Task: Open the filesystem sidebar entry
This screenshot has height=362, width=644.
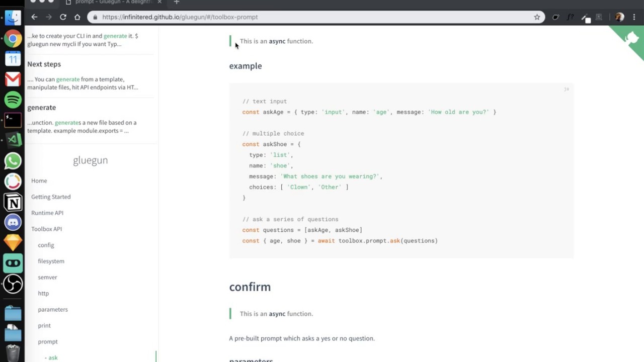Action: (x=51, y=261)
